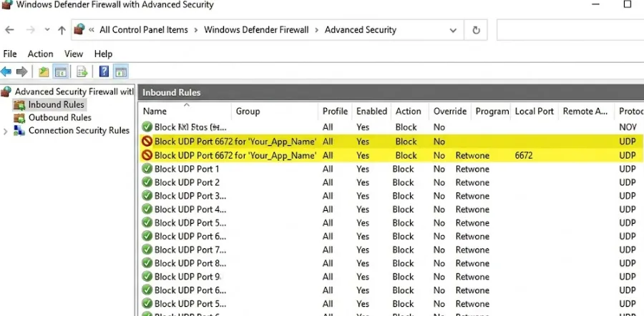Click the green check icon for Block UDP Port 1
Image resolution: width=644 pixels, height=316 pixels.
(147, 169)
